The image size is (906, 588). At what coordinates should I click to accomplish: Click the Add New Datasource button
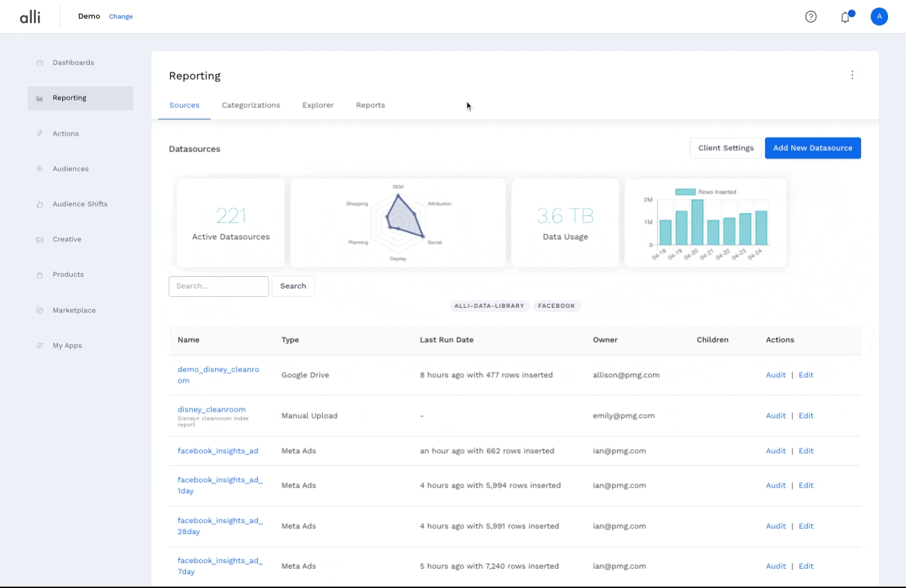pos(813,148)
